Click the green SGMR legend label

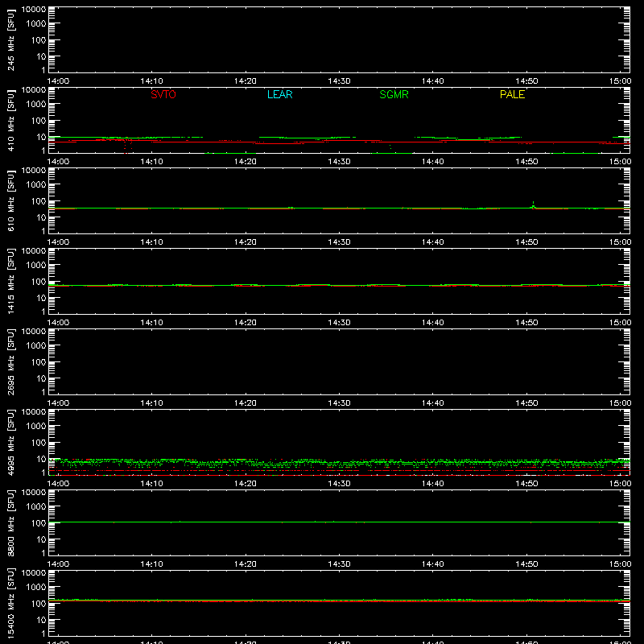pos(394,94)
